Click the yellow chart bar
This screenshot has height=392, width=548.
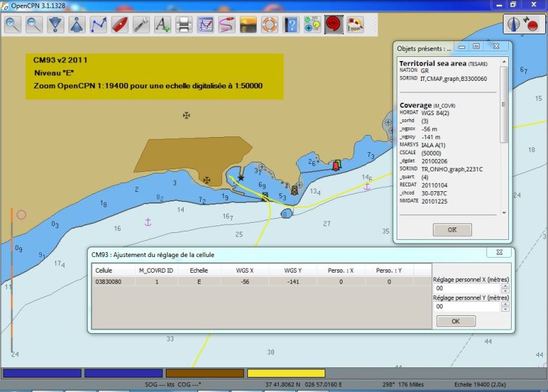(x=286, y=373)
